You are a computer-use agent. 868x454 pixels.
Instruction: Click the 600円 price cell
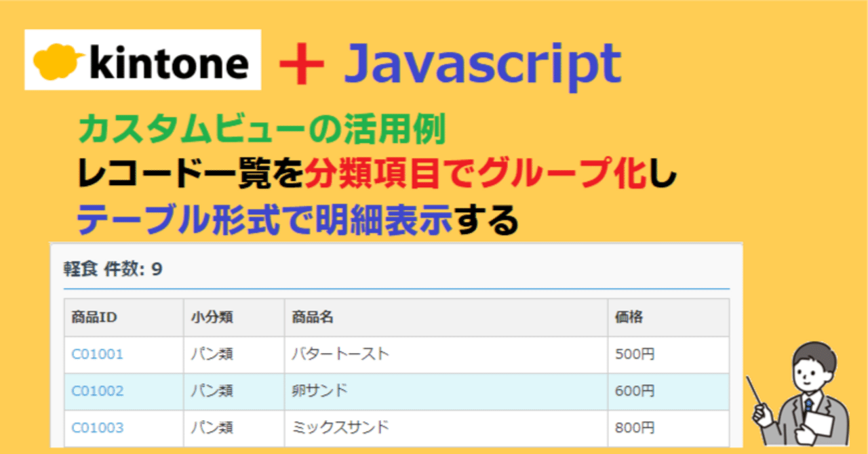click(x=669, y=391)
